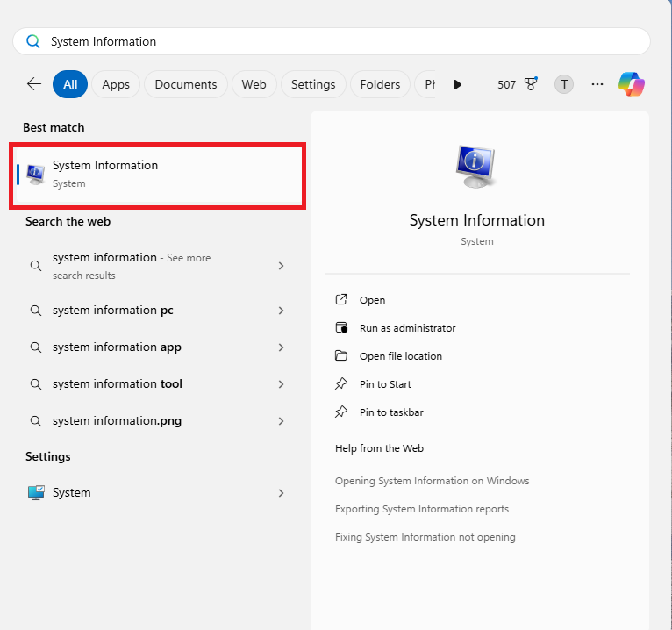Click the magnifier icon in search box
The height and width of the screenshot is (630, 672).
tap(33, 41)
